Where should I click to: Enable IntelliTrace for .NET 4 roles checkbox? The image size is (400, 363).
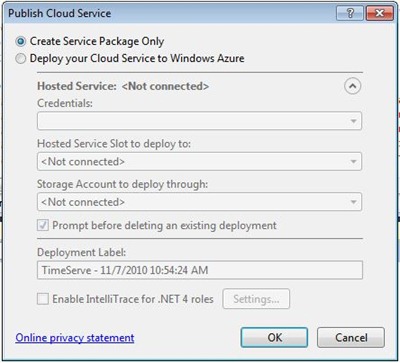click(43, 299)
